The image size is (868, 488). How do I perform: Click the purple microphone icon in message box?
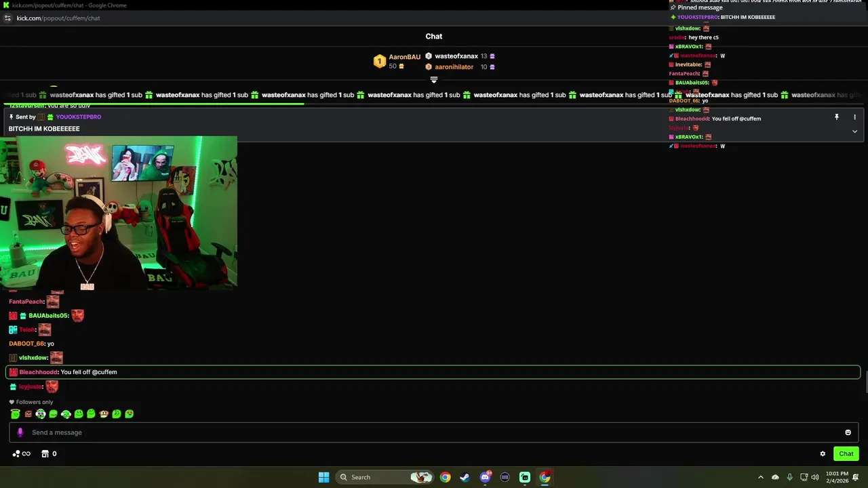click(20, 432)
